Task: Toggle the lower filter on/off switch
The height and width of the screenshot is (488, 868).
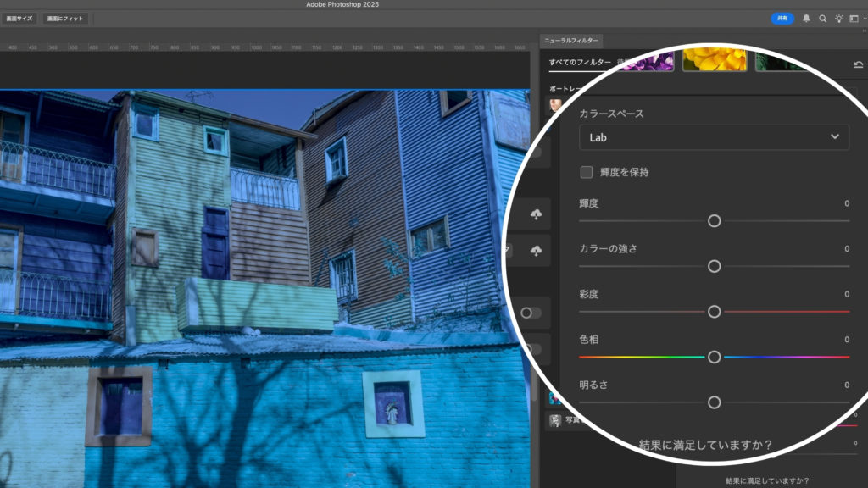Action: [531, 349]
